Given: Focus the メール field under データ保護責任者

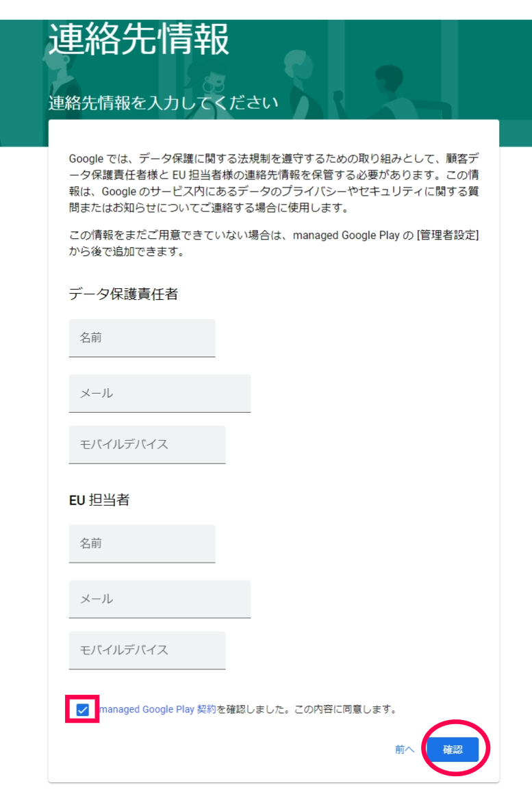Looking at the screenshot, I should tap(160, 394).
